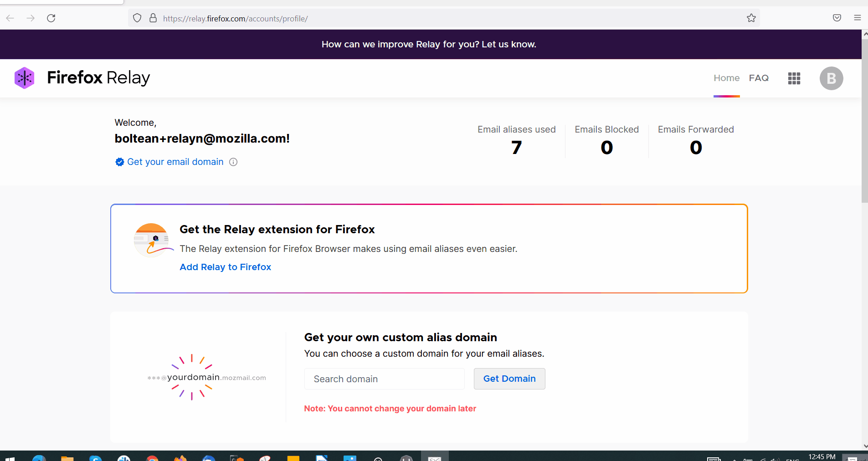The height and width of the screenshot is (461, 868).
Task: Open the Firefox application menu
Action: [x=857, y=18]
